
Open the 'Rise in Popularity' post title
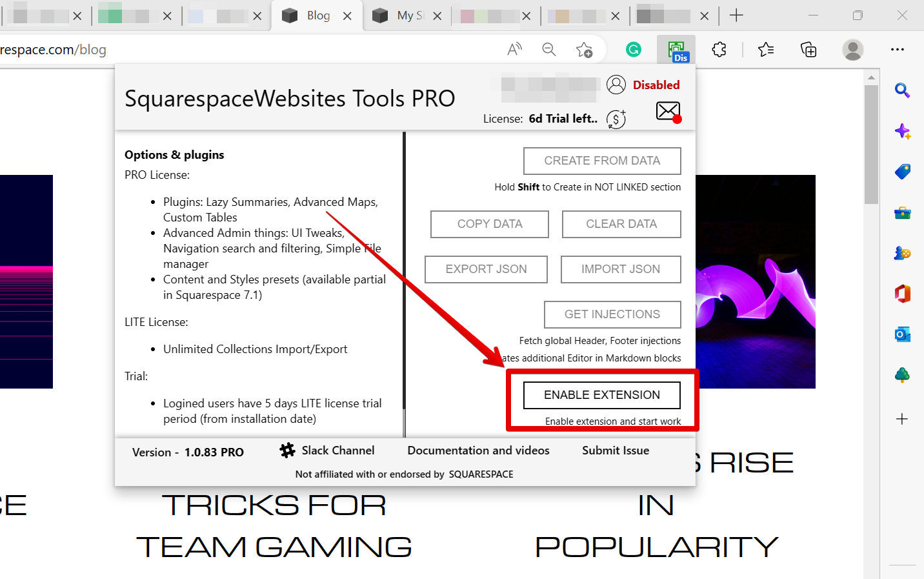pyautogui.click(x=656, y=505)
